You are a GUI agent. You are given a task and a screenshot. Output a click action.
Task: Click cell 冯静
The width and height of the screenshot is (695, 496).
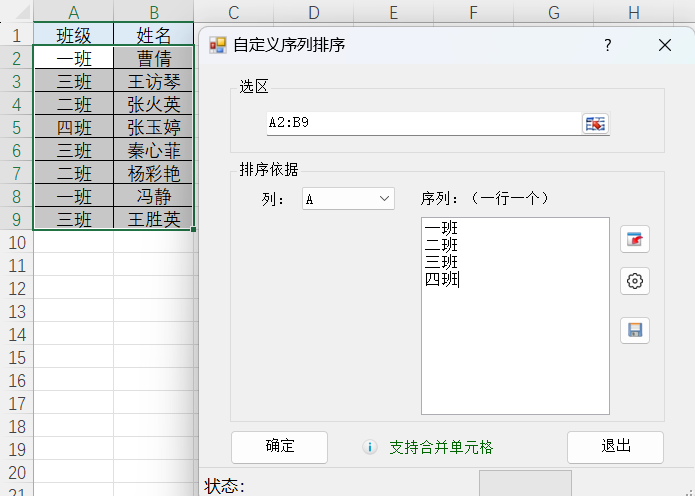coord(154,196)
